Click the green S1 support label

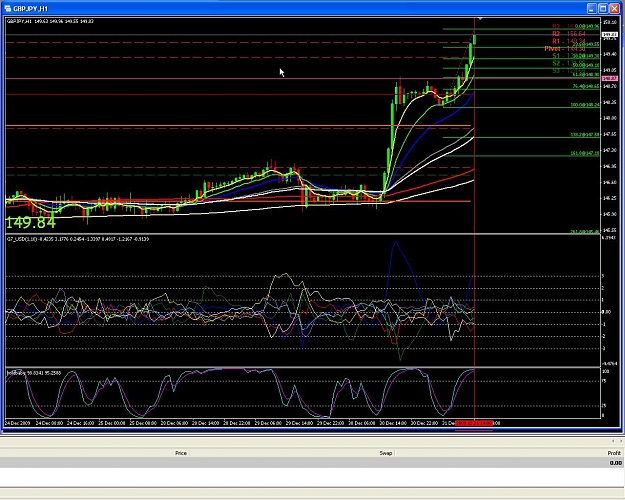pos(569,56)
